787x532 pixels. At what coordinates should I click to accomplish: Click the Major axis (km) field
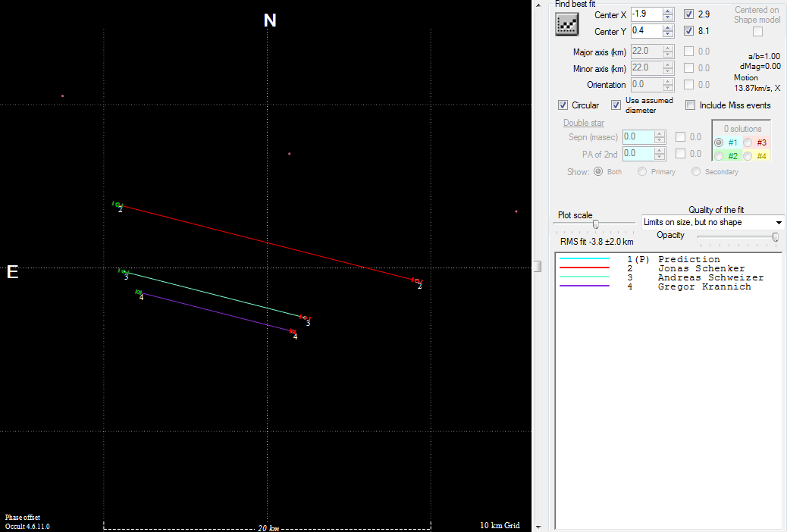tap(647, 52)
